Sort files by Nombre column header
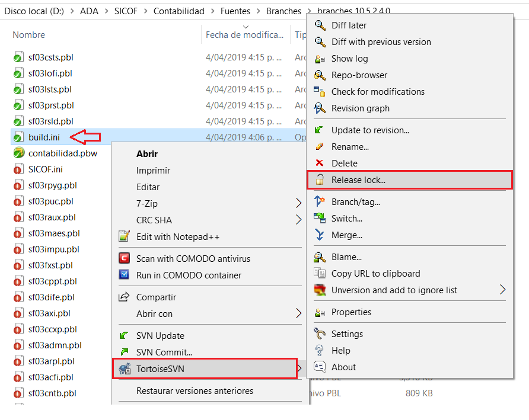Screen dimensions: 529x420 [x=29, y=35]
